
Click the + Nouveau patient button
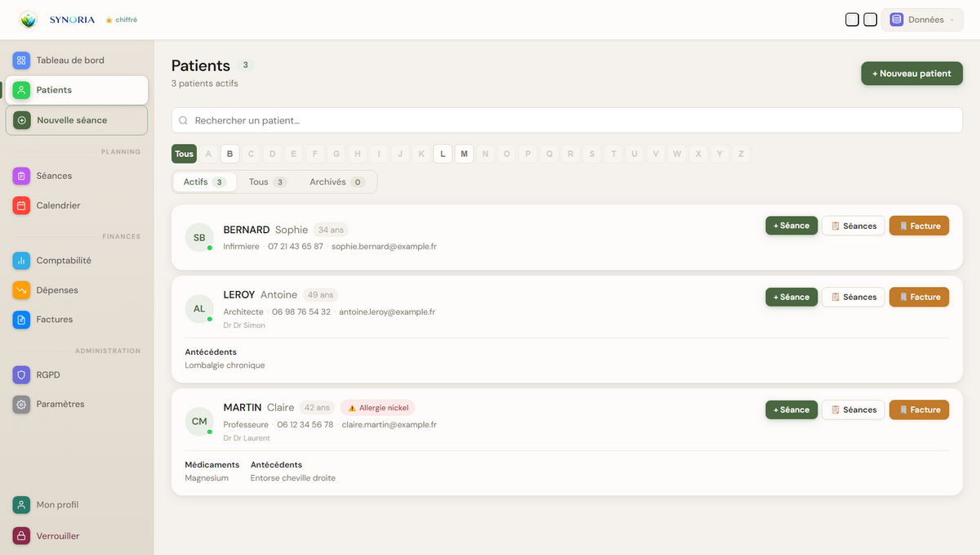(911, 74)
